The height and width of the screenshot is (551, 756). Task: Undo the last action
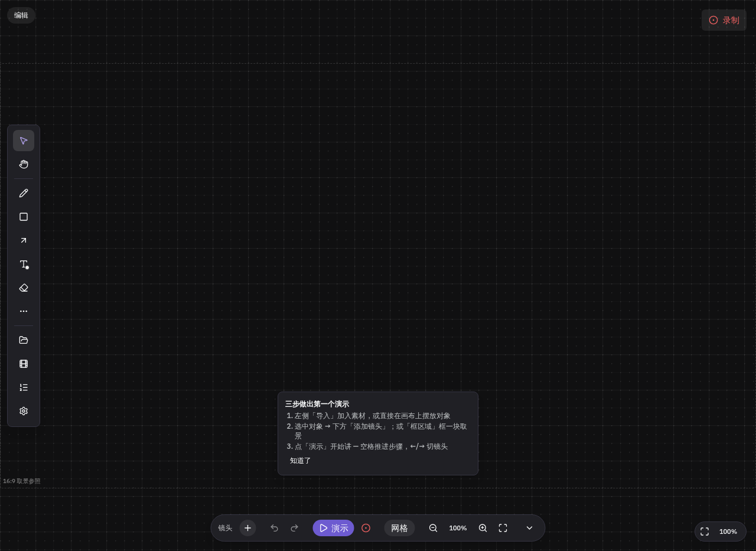[274, 528]
